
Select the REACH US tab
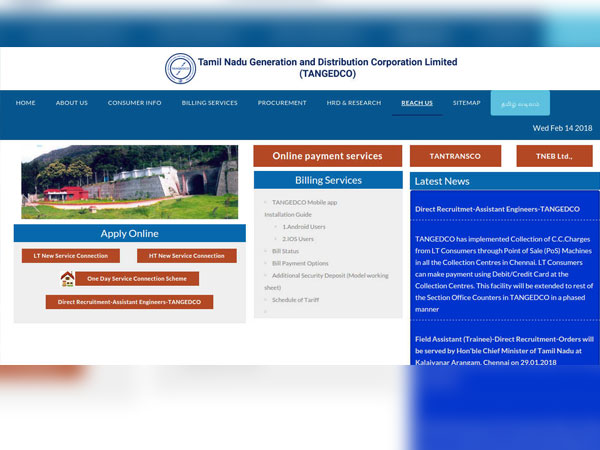(x=417, y=103)
